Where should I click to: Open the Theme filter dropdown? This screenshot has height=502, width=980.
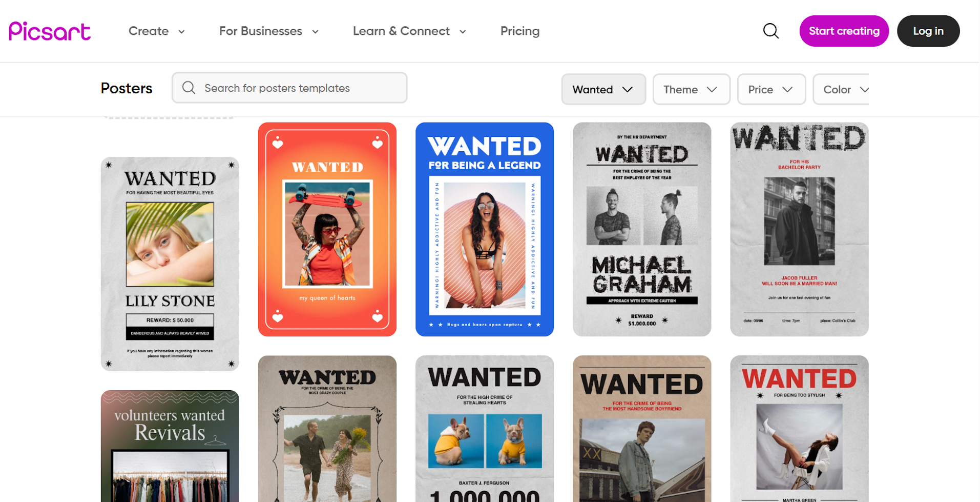tap(691, 89)
